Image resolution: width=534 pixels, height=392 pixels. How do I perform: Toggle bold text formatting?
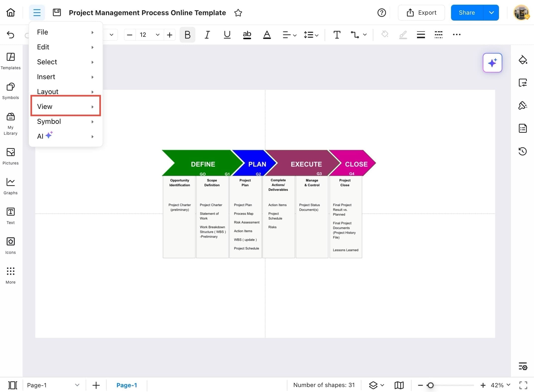(x=188, y=35)
